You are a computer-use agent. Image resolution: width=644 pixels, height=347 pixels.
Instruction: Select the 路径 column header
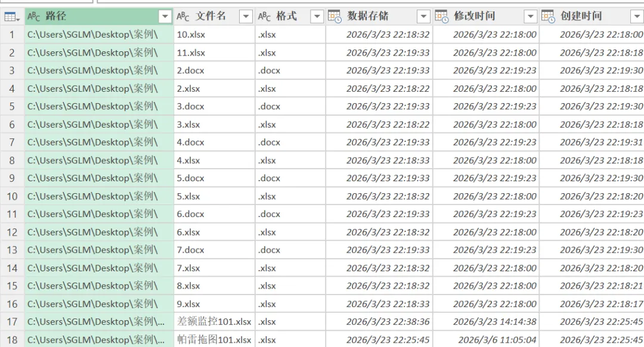click(99, 17)
